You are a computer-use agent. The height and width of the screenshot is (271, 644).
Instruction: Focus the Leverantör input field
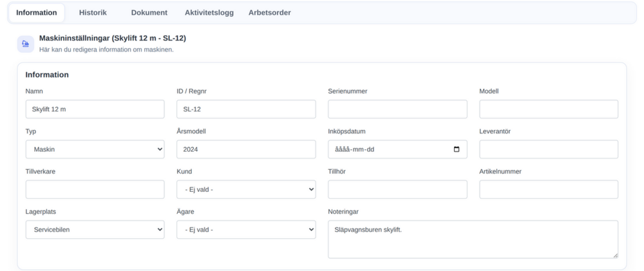548,149
